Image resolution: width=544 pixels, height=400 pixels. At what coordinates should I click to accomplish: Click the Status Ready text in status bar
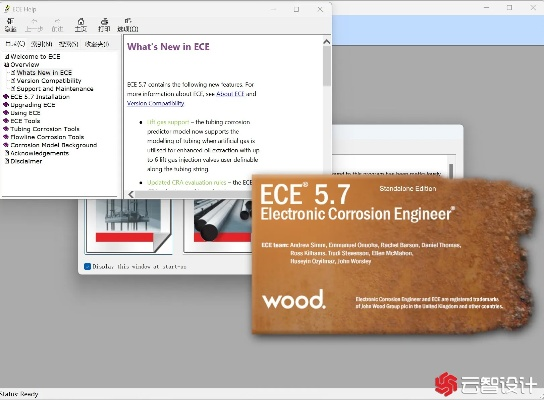point(19,394)
